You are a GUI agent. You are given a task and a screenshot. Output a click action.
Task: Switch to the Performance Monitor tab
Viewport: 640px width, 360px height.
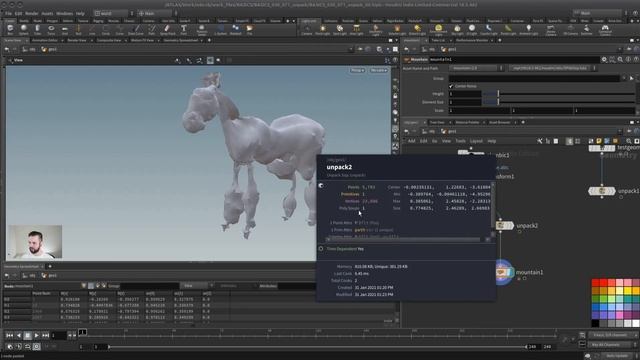pos(472,40)
